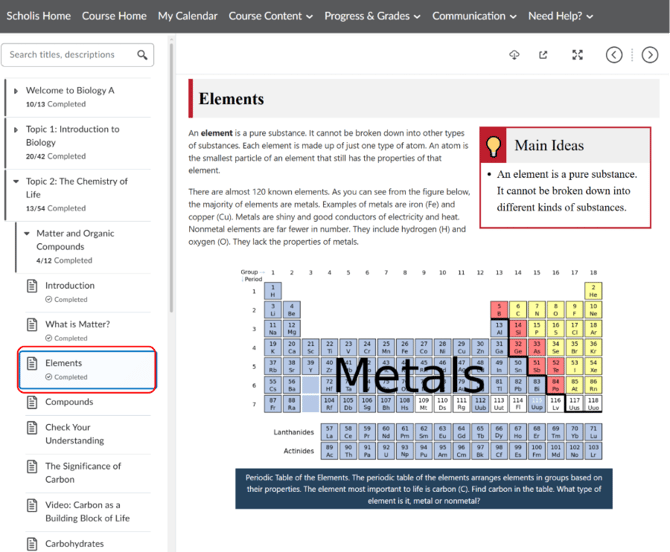The height and width of the screenshot is (552, 670).
Task: Click the Actinides row label
Action: coord(299,451)
